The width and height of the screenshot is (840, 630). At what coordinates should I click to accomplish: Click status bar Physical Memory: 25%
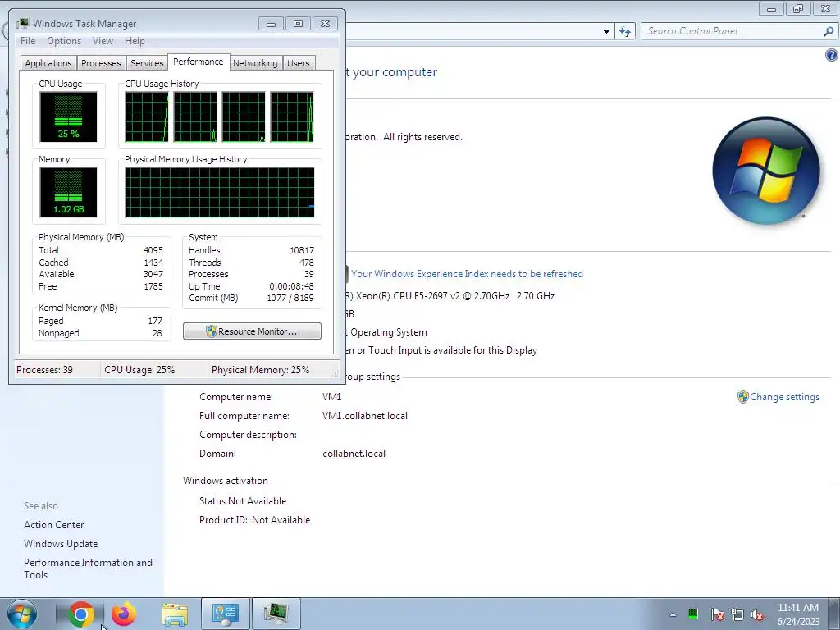pyautogui.click(x=260, y=370)
